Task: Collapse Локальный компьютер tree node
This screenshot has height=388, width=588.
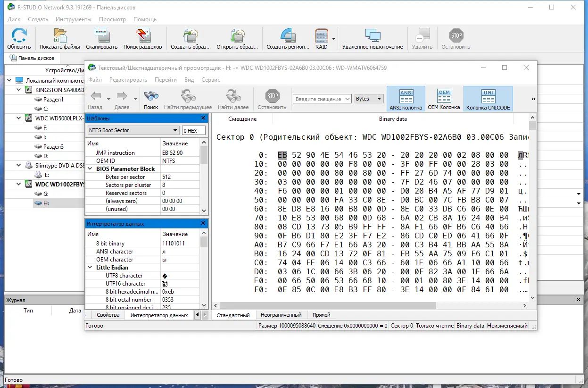Action: coord(9,80)
